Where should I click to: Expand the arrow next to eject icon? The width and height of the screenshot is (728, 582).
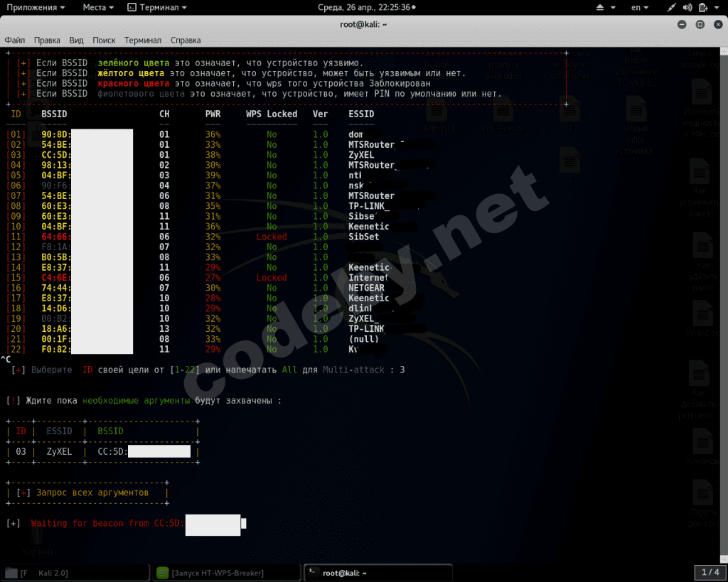[613, 8]
